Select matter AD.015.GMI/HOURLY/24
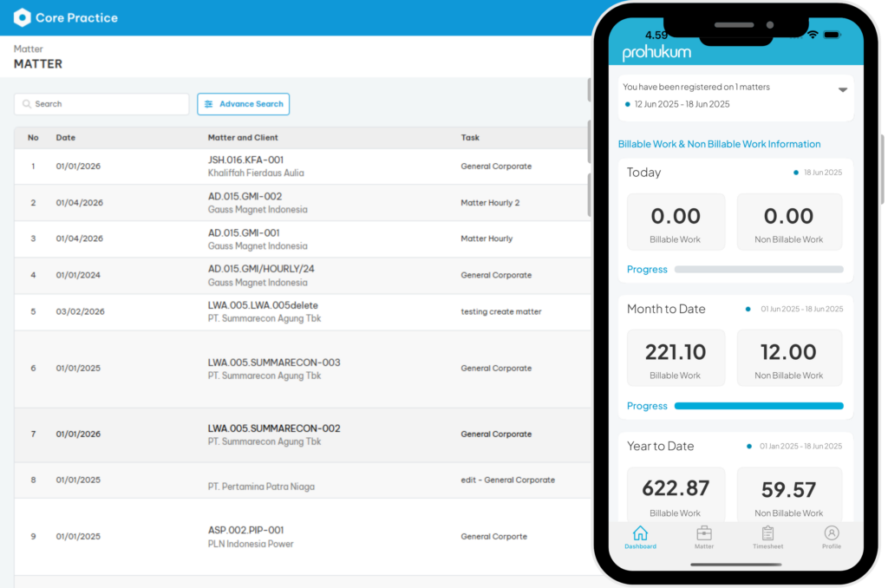Screen dimensions: 888x588 tap(261, 269)
